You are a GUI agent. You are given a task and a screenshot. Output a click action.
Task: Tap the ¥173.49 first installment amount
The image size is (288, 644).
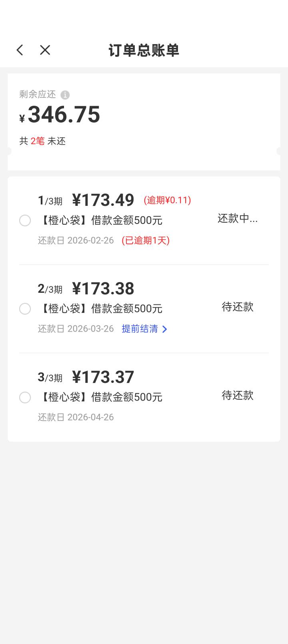pyautogui.click(x=103, y=200)
